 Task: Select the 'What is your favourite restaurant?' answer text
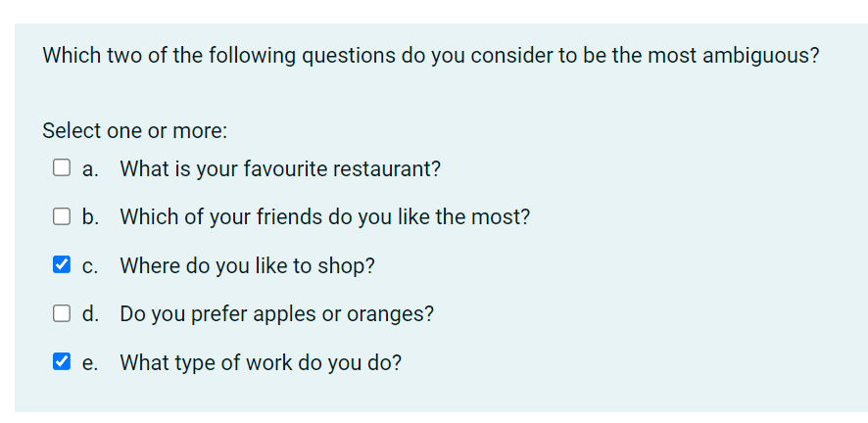click(280, 168)
